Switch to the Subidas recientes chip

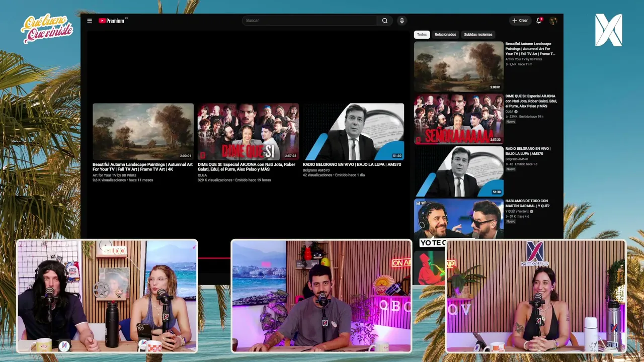[x=478, y=35]
